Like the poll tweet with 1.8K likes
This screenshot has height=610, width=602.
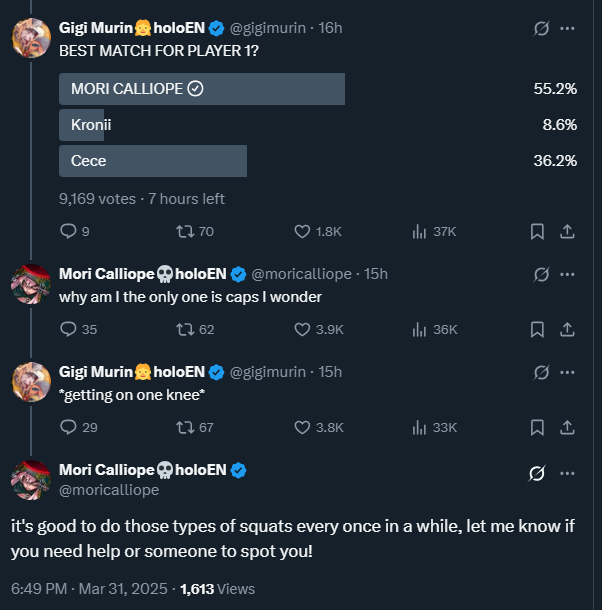tap(303, 231)
